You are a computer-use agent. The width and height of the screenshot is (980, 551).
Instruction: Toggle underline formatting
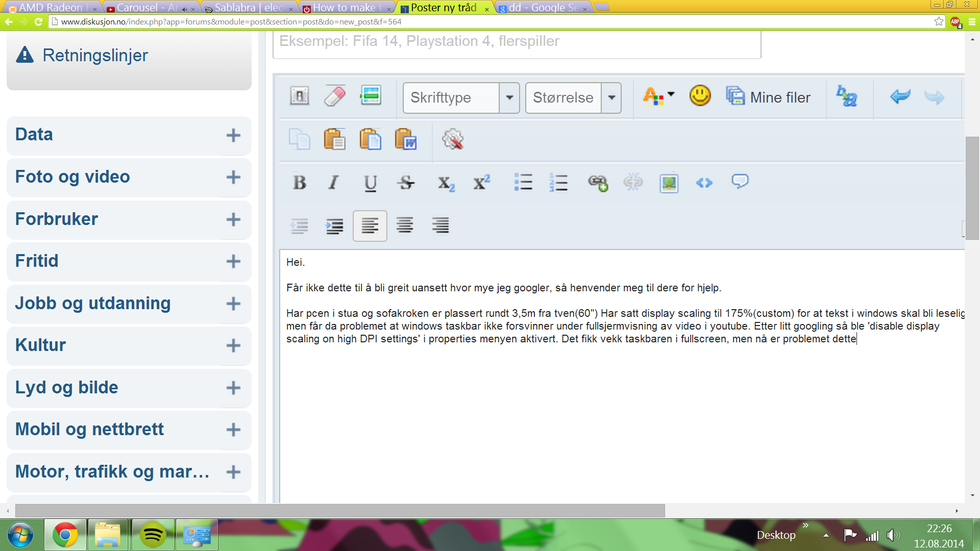tap(371, 183)
